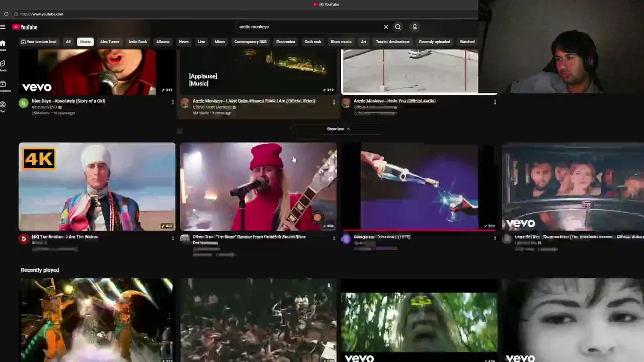Screen dimensions: 644x362
Task: Open channel avatar beside Hello You video
Action: coord(346,103)
